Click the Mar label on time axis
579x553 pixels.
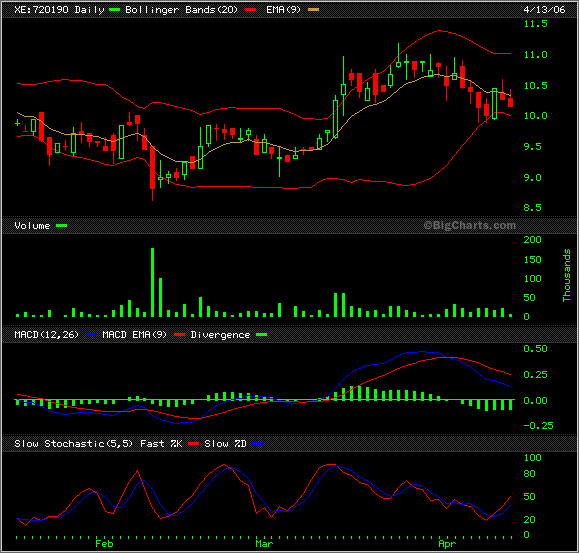coord(264,543)
